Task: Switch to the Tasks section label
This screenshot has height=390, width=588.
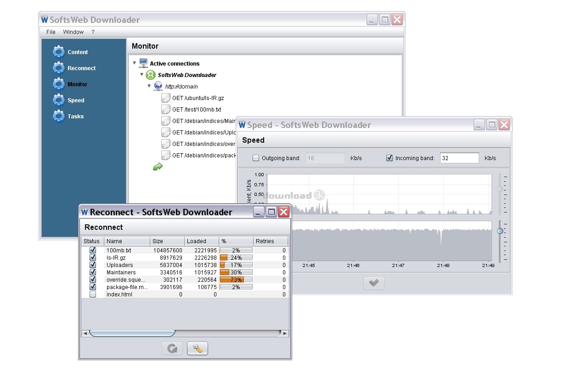Action: point(76,116)
